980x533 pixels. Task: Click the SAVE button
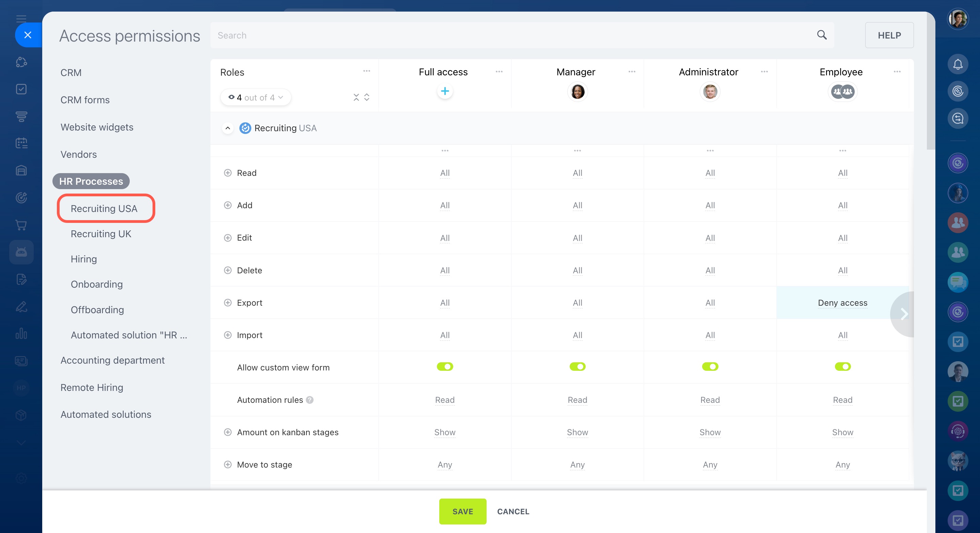462,511
